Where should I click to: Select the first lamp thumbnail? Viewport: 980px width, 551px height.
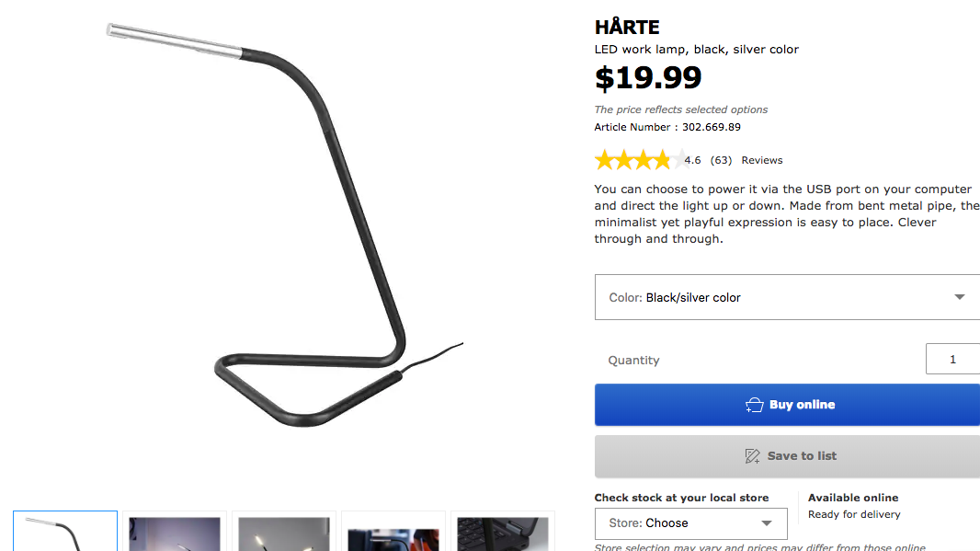click(65, 531)
